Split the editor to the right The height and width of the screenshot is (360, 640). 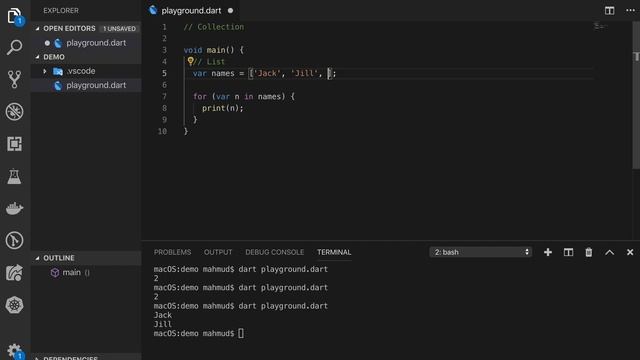tap(609, 11)
